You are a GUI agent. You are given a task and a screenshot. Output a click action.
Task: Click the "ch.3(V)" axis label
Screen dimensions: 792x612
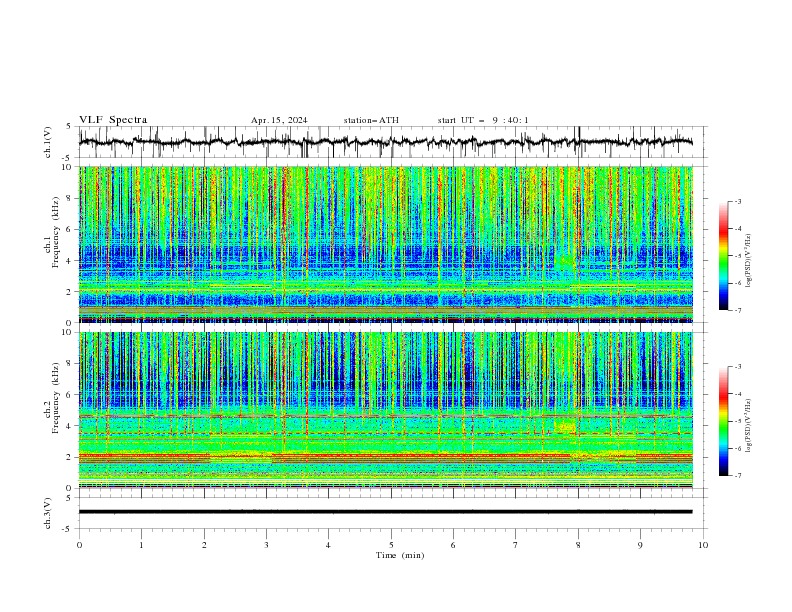point(48,513)
